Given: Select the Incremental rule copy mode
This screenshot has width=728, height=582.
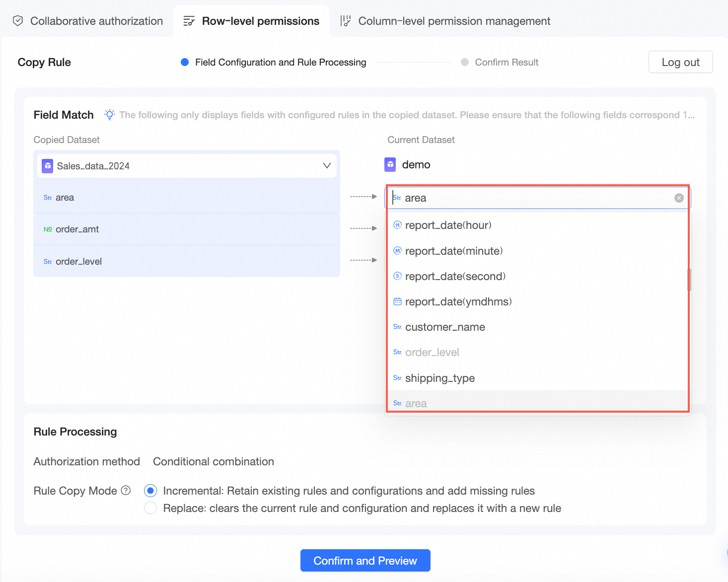Looking at the screenshot, I should (x=150, y=491).
